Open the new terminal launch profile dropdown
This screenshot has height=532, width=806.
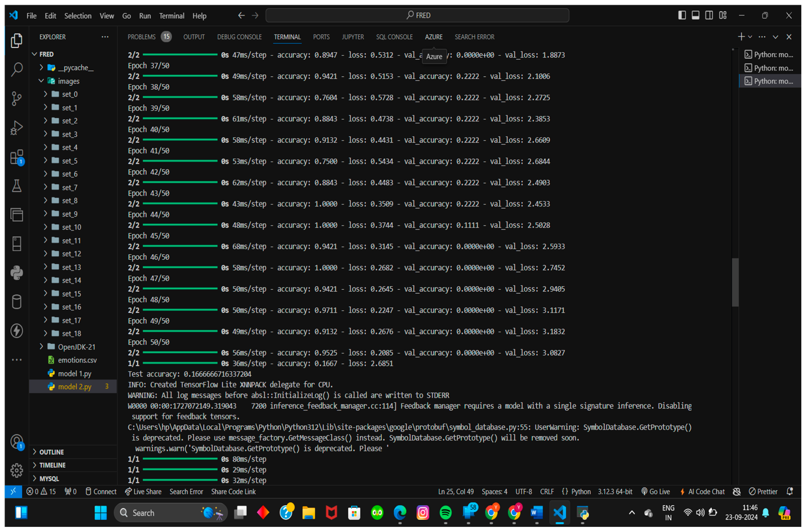coord(750,37)
